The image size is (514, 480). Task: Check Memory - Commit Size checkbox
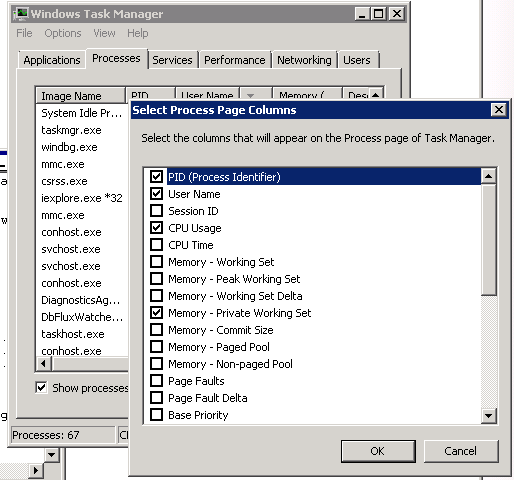coord(156,330)
